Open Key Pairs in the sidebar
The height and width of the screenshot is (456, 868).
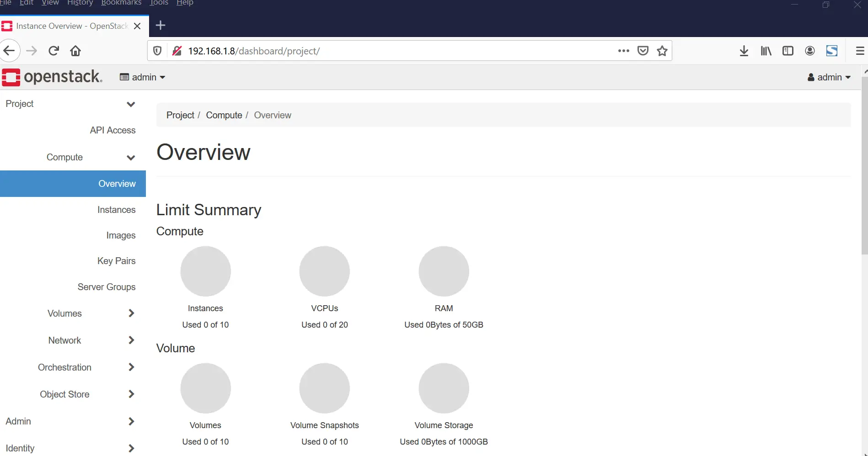coord(116,261)
